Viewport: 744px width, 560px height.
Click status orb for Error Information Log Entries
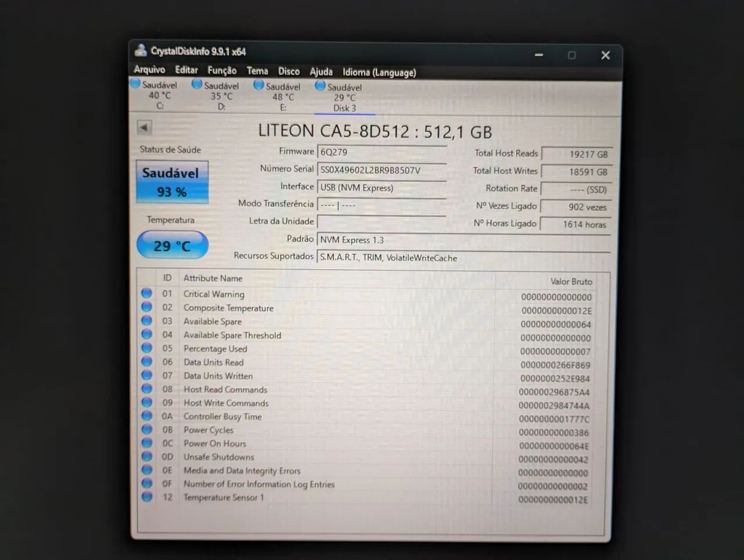coord(146,483)
